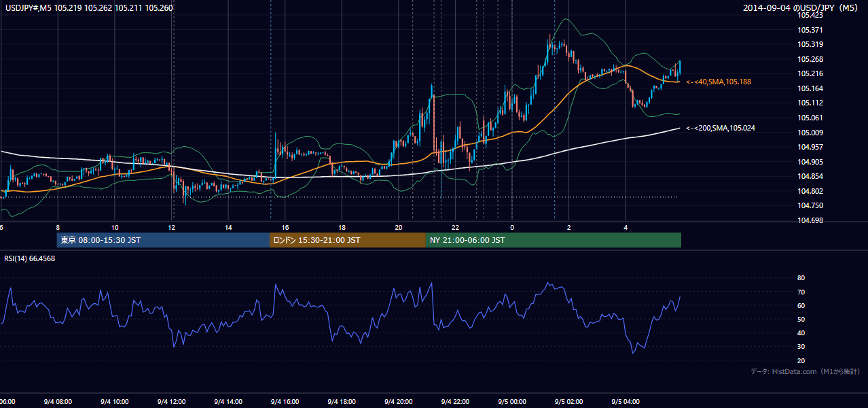
Task: Click price axis label 104.750
Action: 811,205
